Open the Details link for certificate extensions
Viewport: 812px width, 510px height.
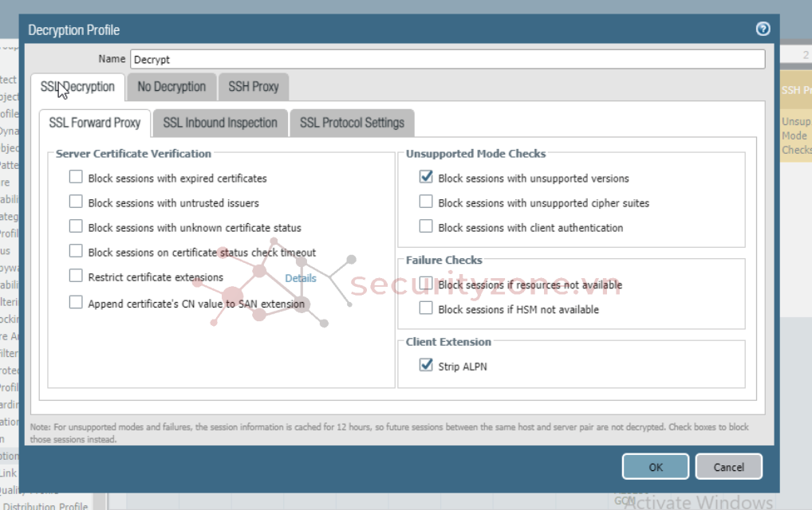pyautogui.click(x=301, y=278)
